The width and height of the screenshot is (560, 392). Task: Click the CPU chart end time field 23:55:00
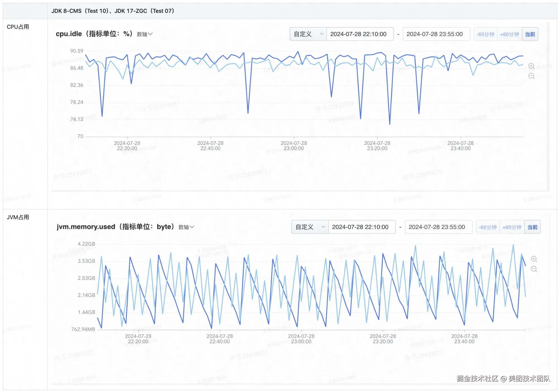436,34
